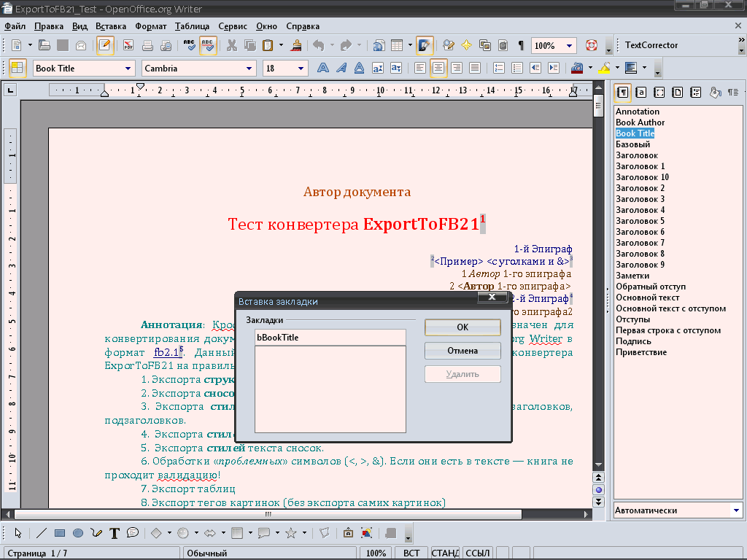
Task: Click the Export as PDF icon
Action: [128, 45]
